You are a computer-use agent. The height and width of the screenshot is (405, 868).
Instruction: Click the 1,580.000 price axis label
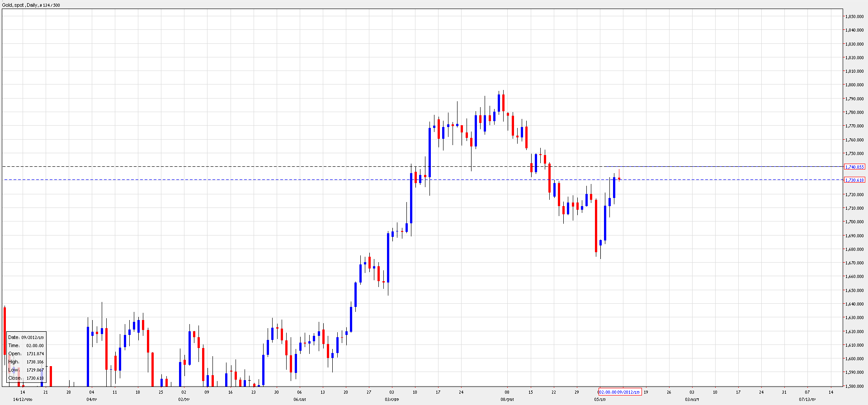click(x=854, y=386)
